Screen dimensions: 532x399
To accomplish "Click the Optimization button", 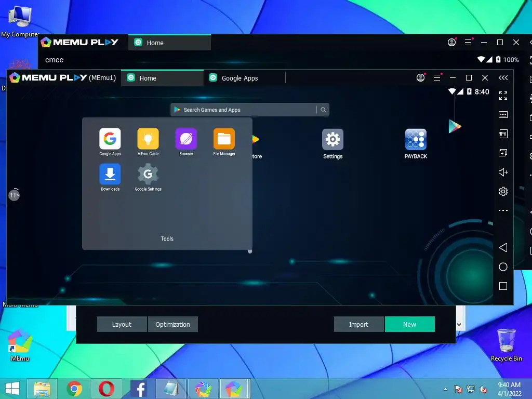I will pyautogui.click(x=172, y=324).
